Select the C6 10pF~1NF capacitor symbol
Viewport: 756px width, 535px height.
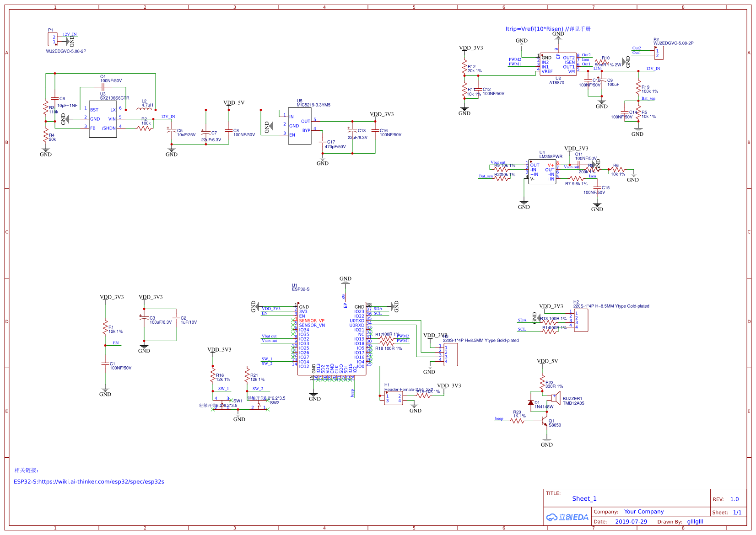coord(55,98)
